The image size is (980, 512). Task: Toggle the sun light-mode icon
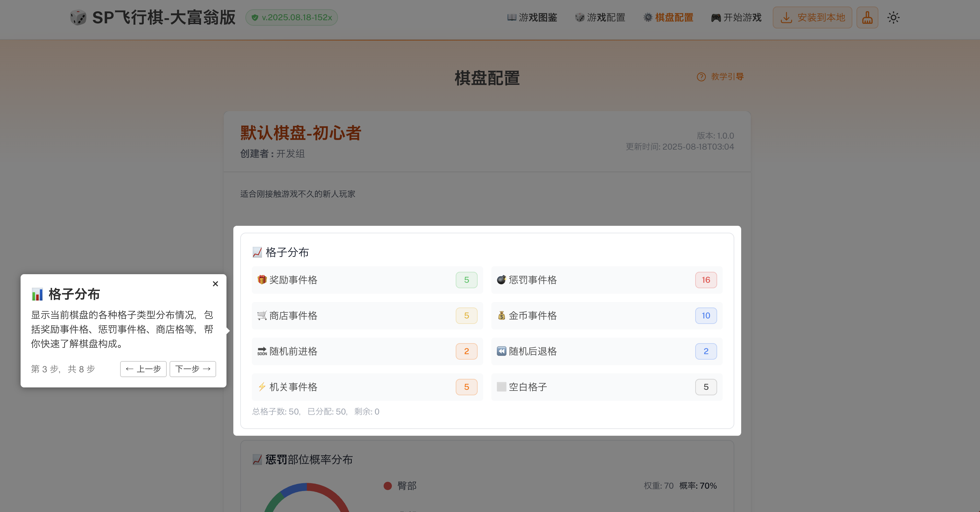click(893, 18)
